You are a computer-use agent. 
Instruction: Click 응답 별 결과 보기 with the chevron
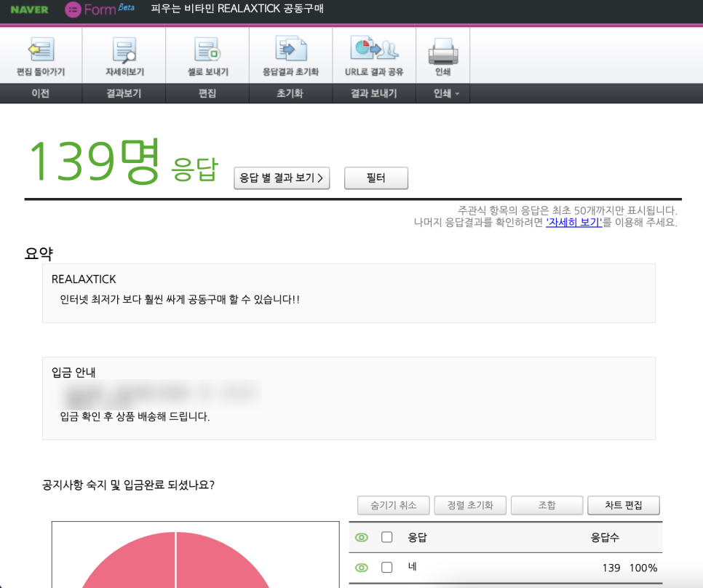tap(282, 178)
